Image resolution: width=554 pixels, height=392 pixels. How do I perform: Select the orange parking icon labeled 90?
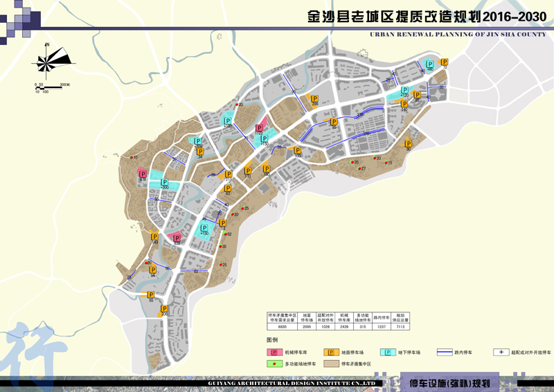(x=409, y=143)
